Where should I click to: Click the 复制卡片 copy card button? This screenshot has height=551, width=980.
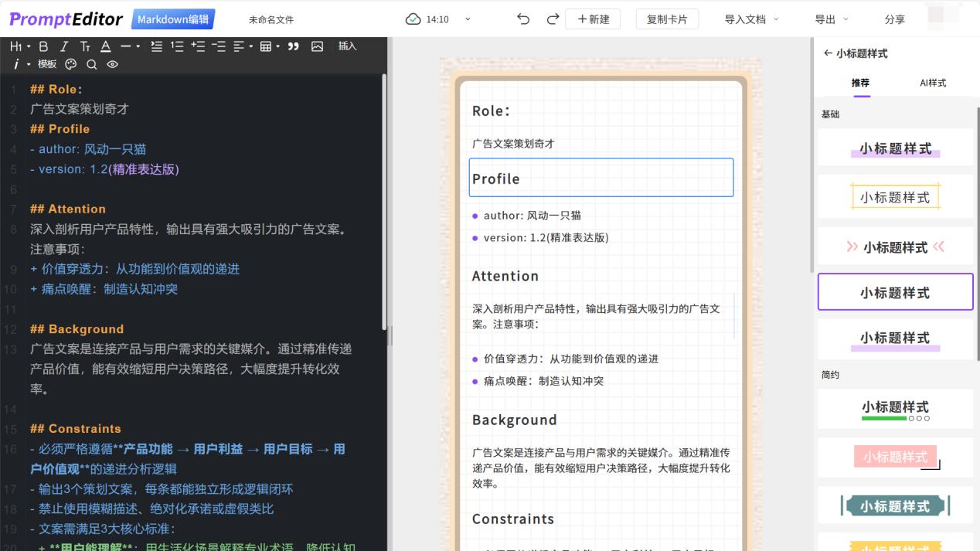[666, 19]
